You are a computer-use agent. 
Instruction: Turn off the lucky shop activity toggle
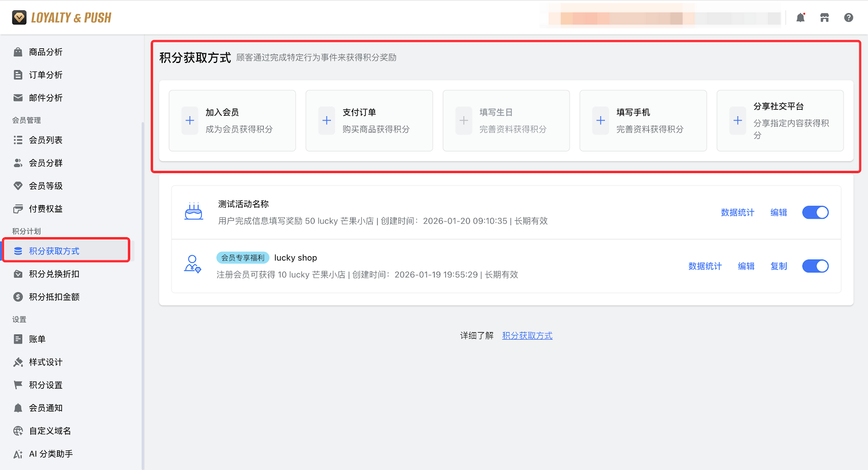tap(815, 266)
